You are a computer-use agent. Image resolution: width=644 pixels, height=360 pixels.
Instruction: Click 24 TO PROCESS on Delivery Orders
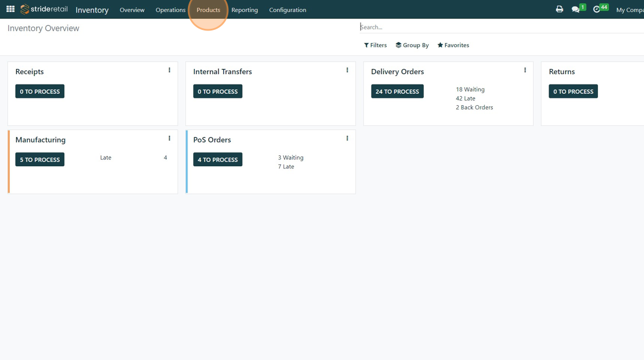point(397,91)
